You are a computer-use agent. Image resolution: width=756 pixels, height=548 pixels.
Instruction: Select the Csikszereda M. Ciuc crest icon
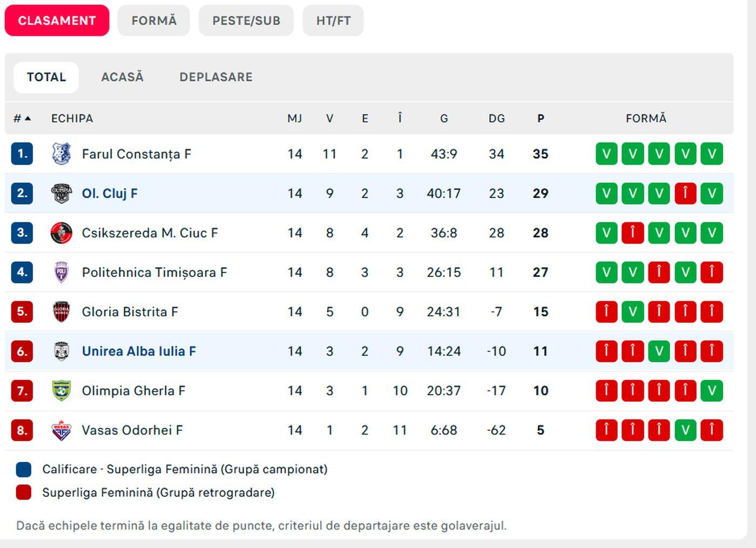[x=61, y=232]
